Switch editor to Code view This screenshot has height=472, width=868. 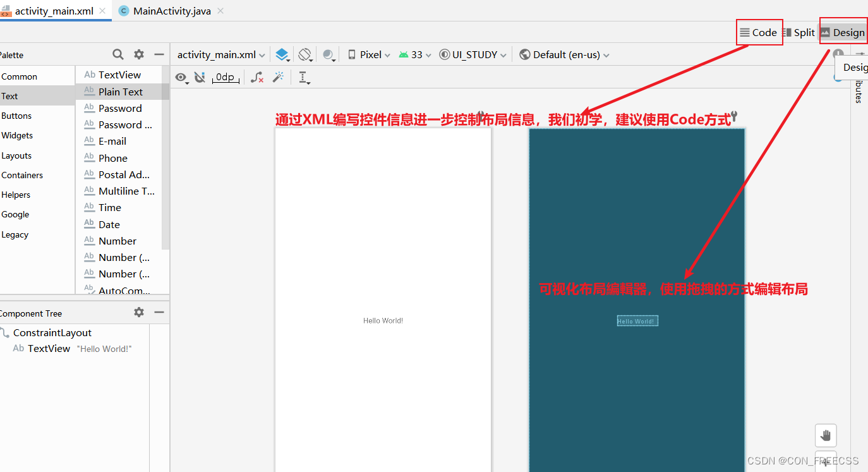758,33
